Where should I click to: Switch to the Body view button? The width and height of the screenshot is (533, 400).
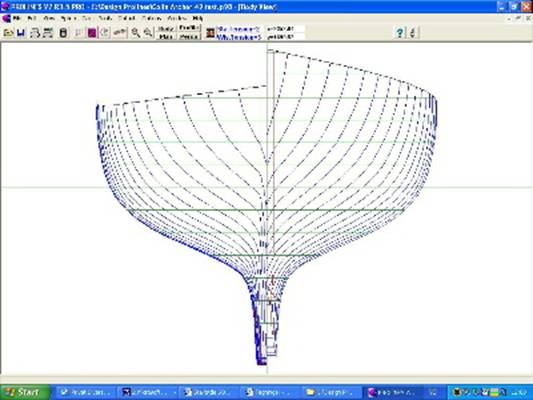(166, 29)
